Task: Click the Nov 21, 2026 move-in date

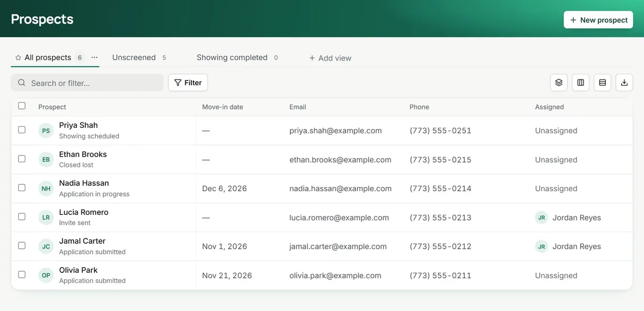Action: pyautogui.click(x=227, y=276)
